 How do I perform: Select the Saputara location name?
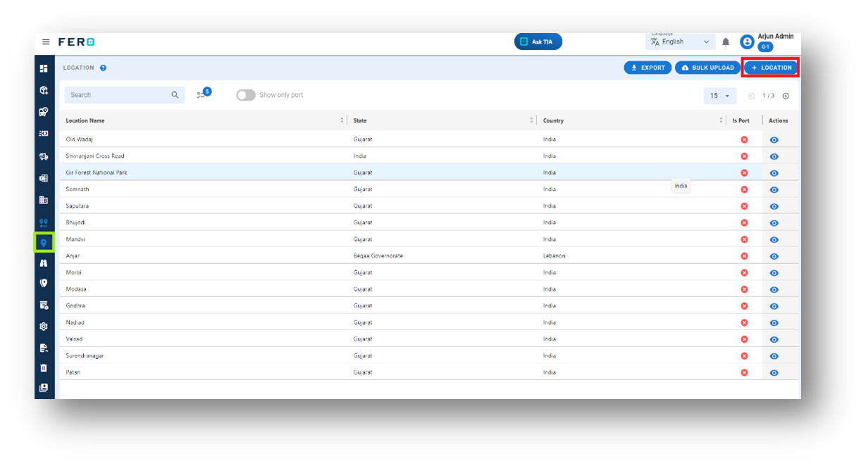pyautogui.click(x=77, y=206)
